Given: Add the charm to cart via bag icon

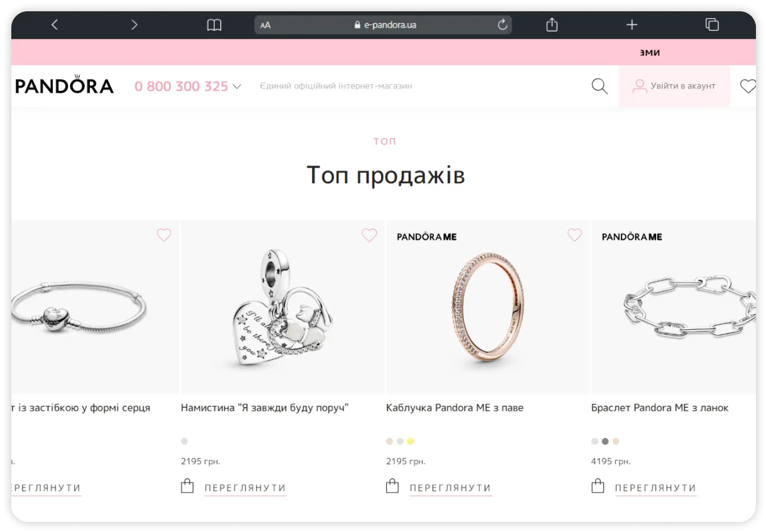Looking at the screenshot, I should point(187,486).
